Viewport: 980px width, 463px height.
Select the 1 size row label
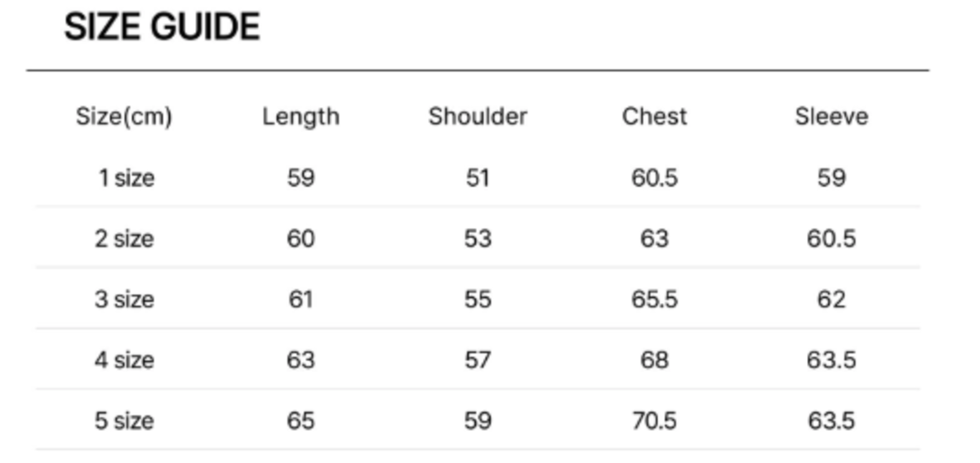(126, 177)
